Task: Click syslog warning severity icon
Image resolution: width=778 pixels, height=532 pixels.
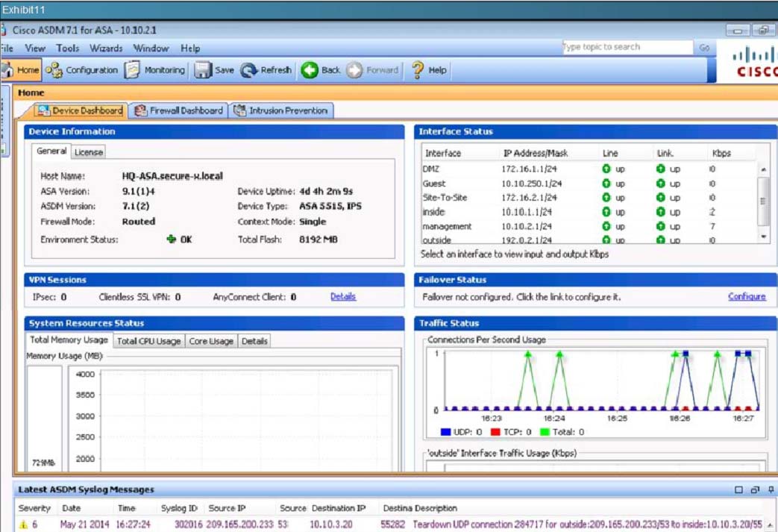Action: (23, 525)
